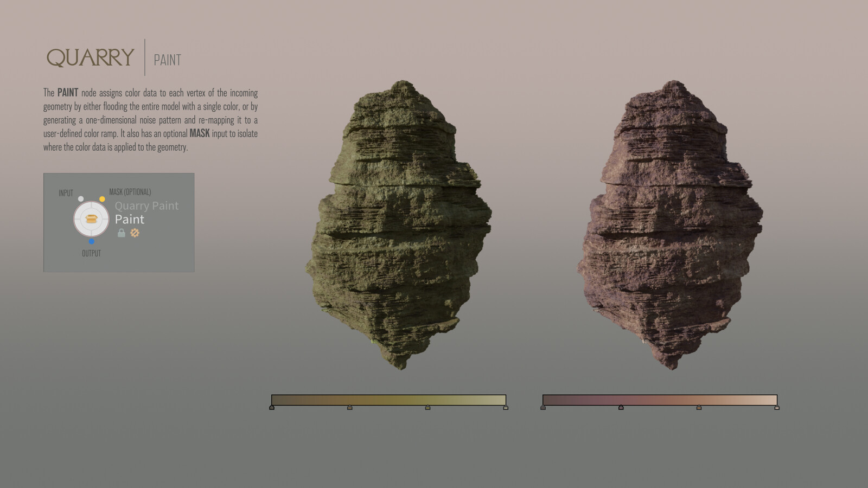Viewport: 868px width, 488px height.
Task: Select the lightest last stop on the pink color ramp
Action: click(777, 407)
